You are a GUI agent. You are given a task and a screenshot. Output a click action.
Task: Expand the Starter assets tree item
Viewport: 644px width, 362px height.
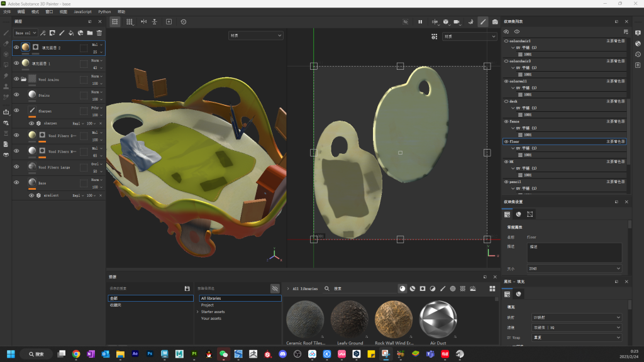[x=197, y=312]
